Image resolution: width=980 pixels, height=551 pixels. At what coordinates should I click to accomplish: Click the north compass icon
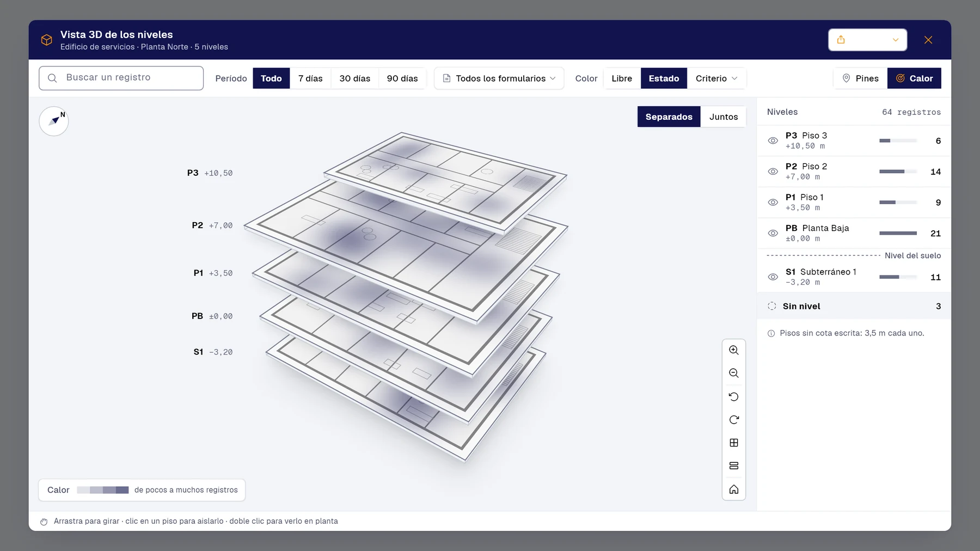pos(54,121)
